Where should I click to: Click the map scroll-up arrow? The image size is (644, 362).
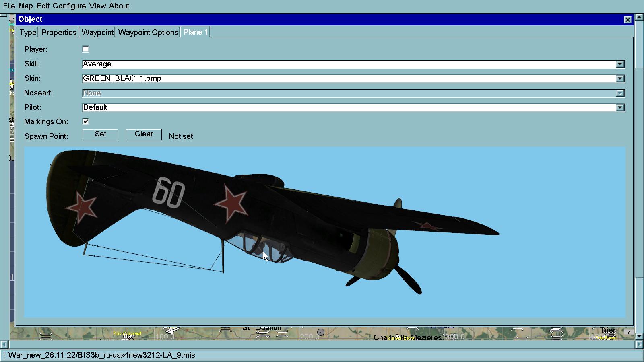639,17
